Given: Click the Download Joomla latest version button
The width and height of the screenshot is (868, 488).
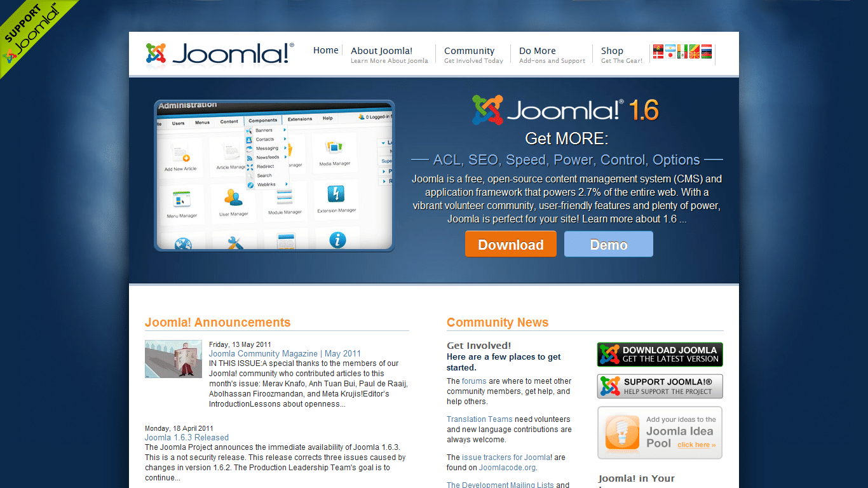Looking at the screenshot, I should [660, 355].
